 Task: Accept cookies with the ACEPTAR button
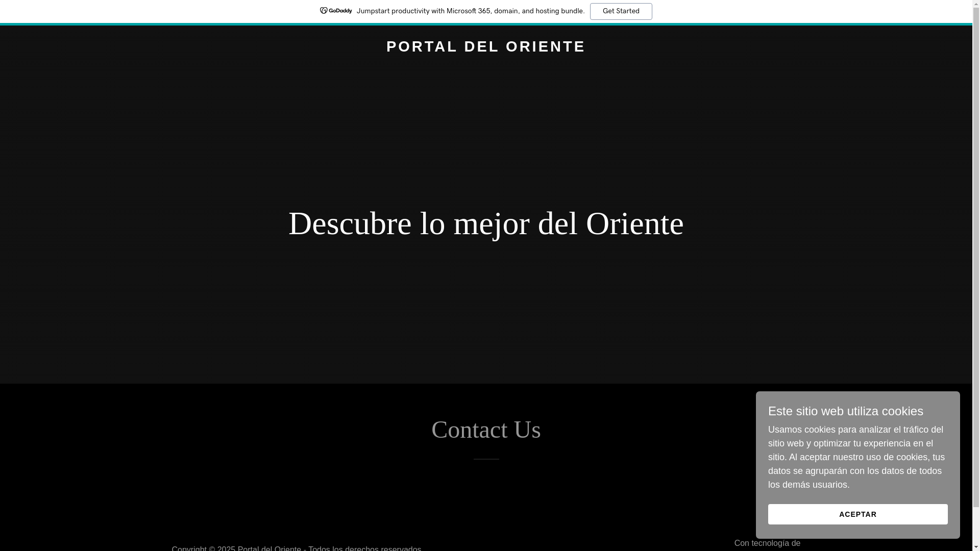click(857, 514)
